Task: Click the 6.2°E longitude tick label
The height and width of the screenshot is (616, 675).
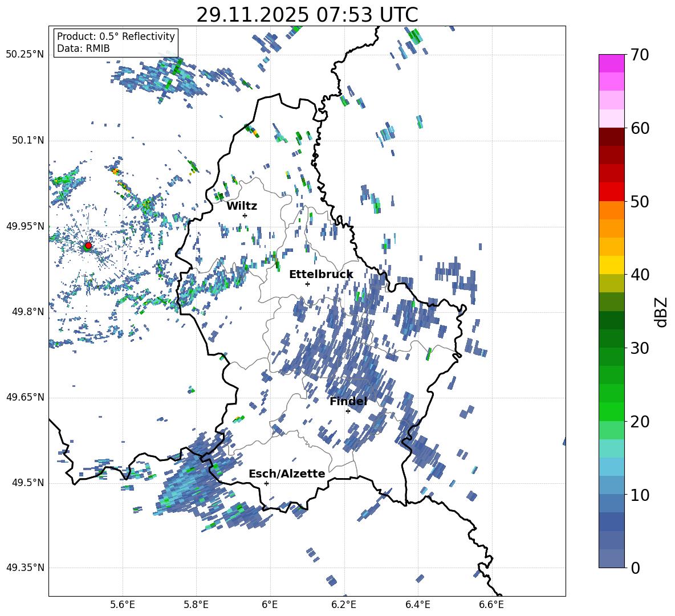Action: (344, 604)
